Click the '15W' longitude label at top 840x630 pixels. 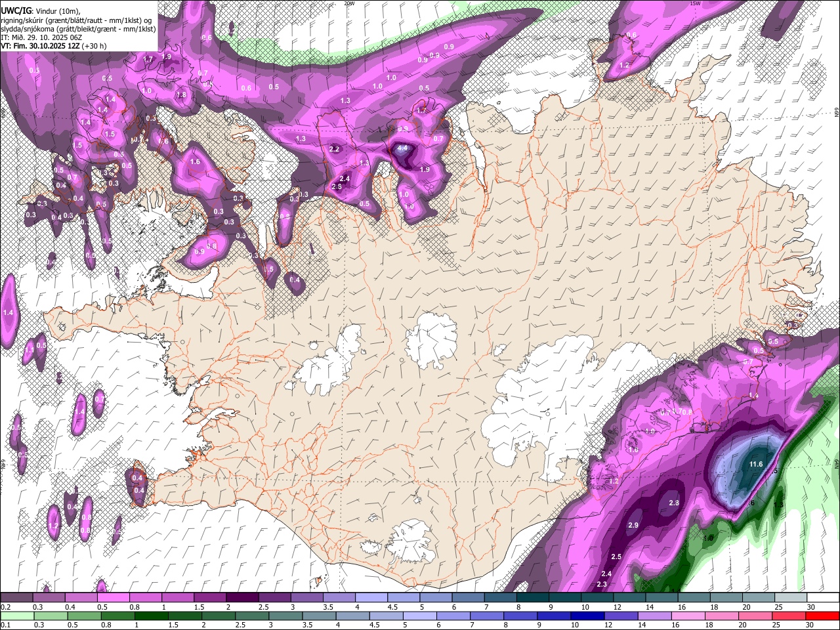pos(695,3)
